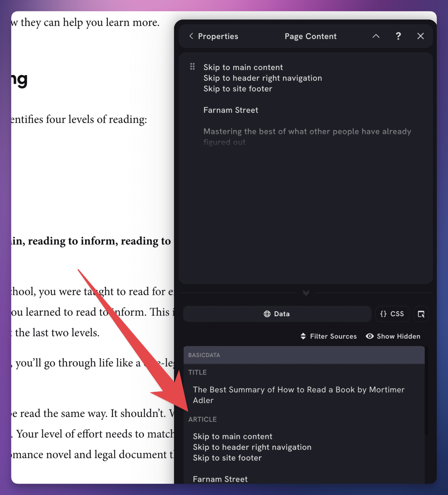Open the CSS view via the {} icon
Viewport: 448px width, 495px height.
point(384,314)
